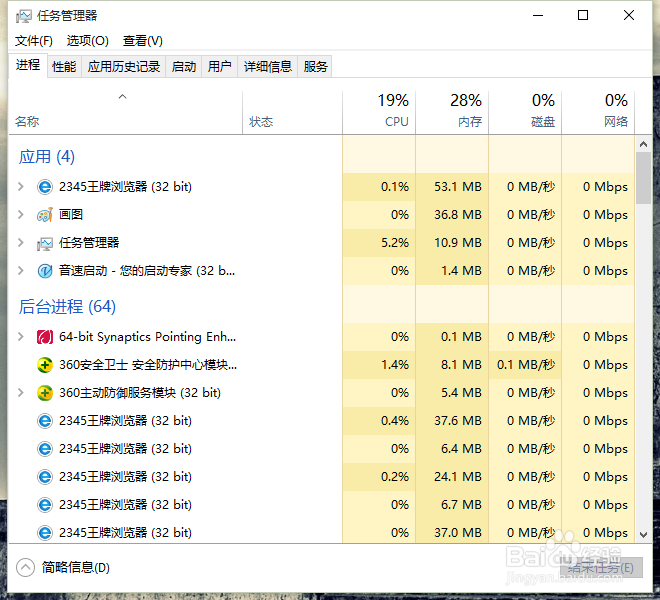The height and width of the screenshot is (600, 660).
Task: Switch to the 详细信息 tab
Action: click(268, 67)
